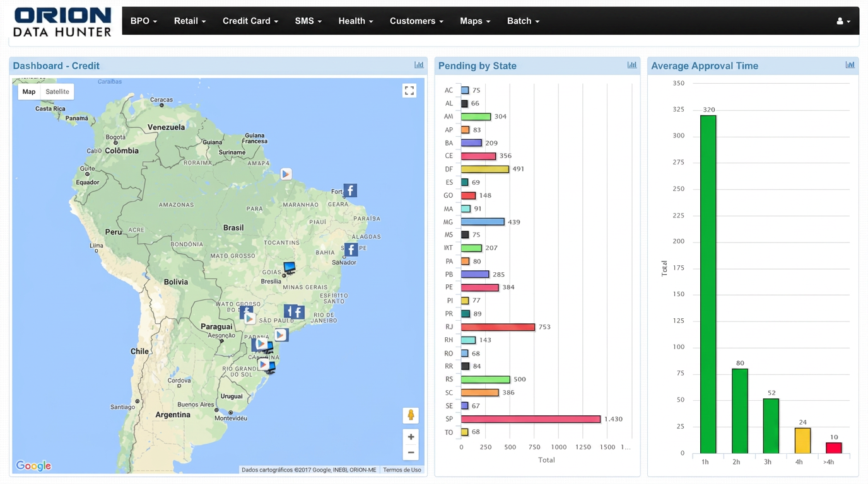Click the computer marker near Brasília
This screenshot has width=868, height=484.
[x=290, y=268]
